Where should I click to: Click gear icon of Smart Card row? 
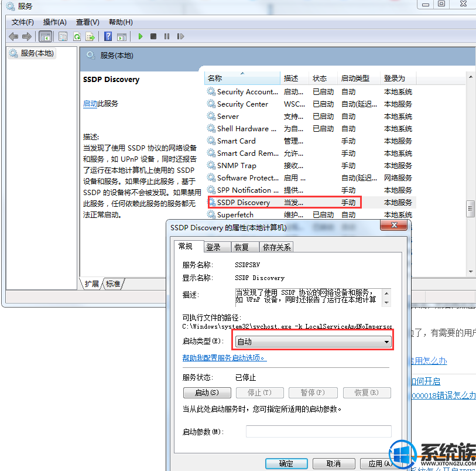click(x=211, y=141)
